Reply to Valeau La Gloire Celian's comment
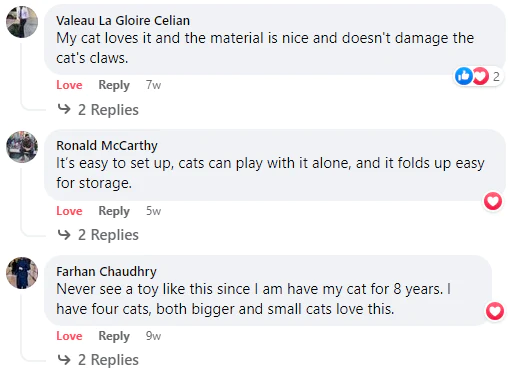This screenshot has height=372, width=517. point(114,85)
